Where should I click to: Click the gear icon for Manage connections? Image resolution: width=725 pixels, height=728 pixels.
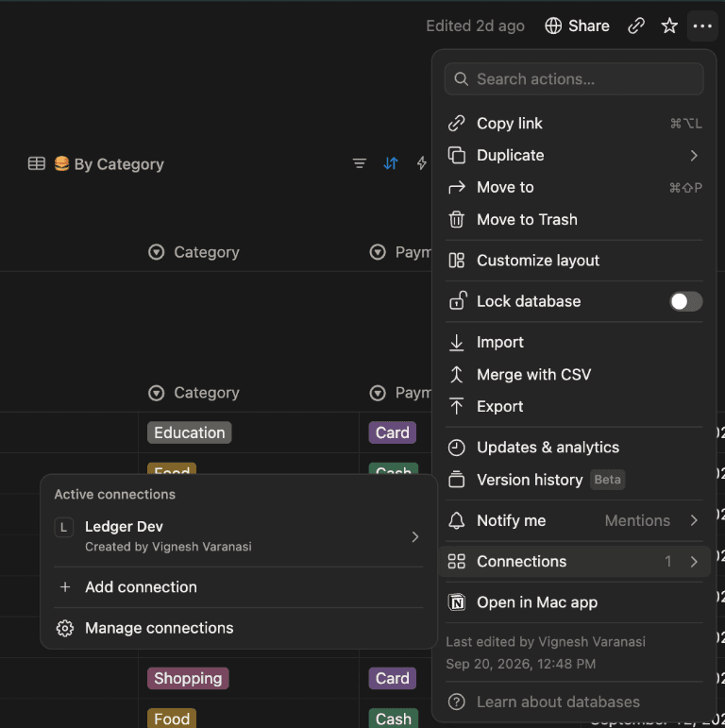(65, 628)
